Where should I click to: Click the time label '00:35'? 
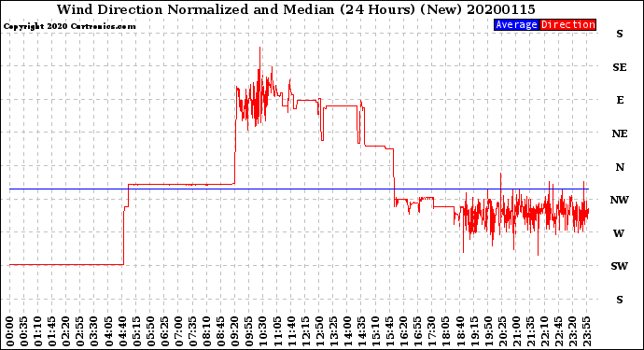click(24, 331)
